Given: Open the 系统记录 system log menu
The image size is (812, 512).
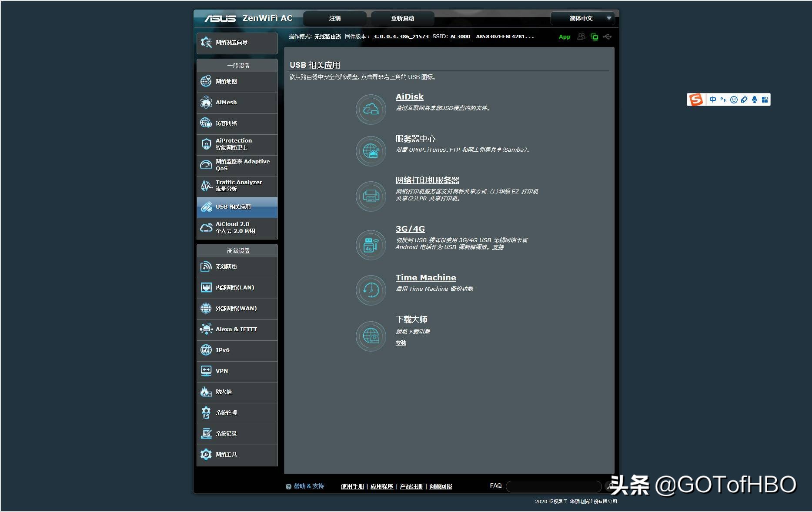Looking at the screenshot, I should [x=237, y=434].
